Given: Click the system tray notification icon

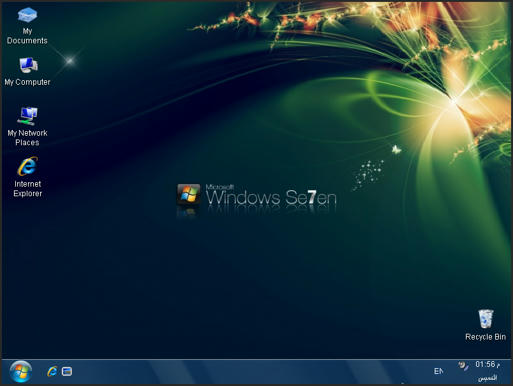Looking at the screenshot, I should 463,366.
